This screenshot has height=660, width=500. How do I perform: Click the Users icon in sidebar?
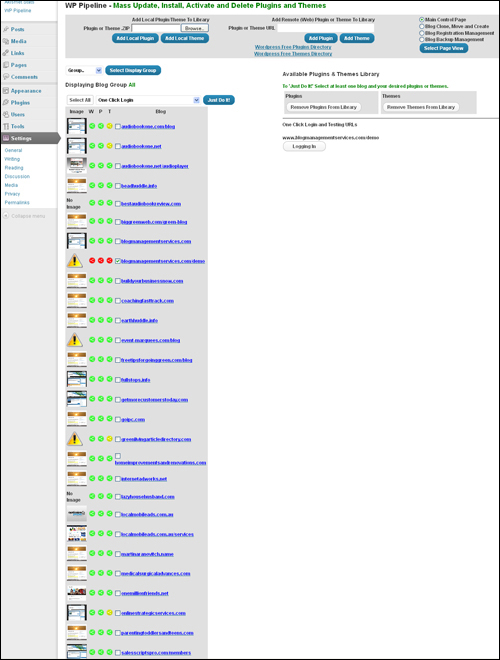[6, 114]
